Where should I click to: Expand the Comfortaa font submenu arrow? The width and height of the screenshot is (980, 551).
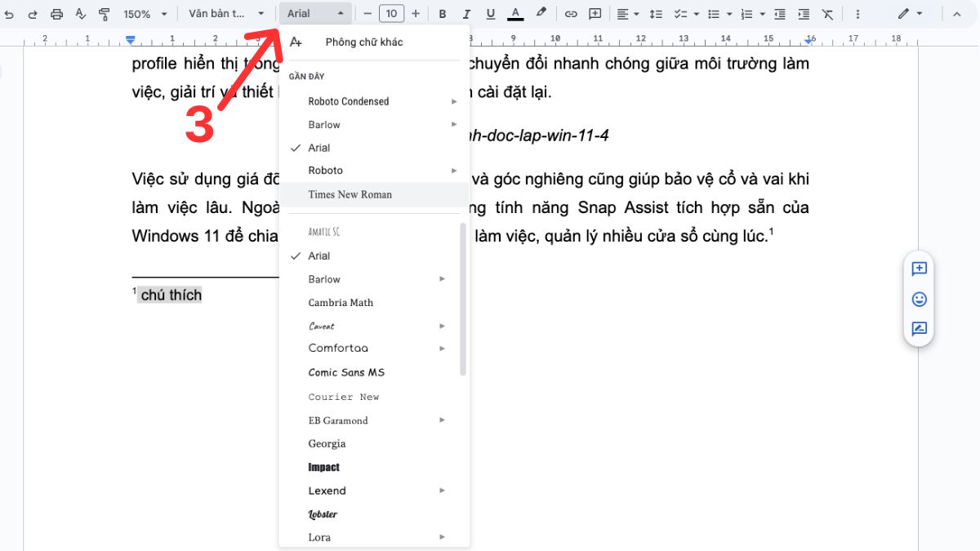point(442,349)
